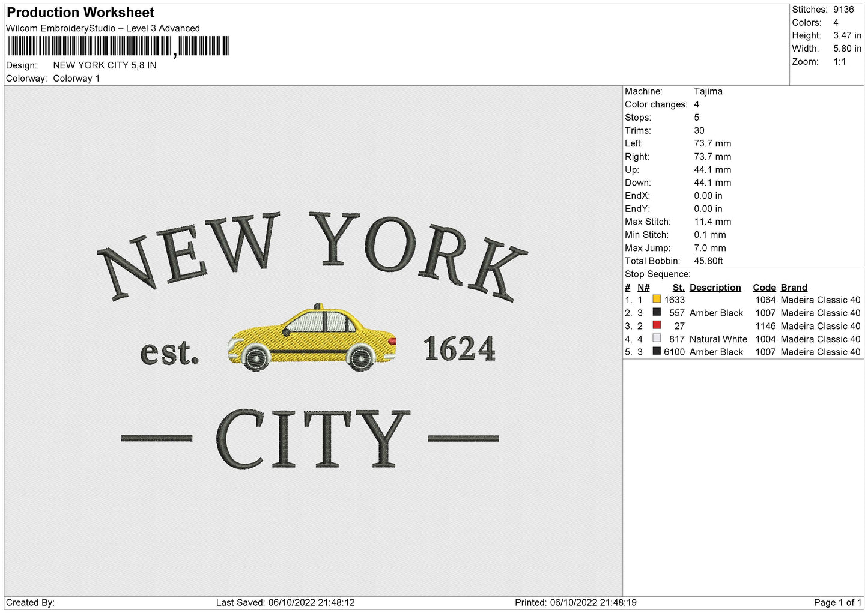
Task: Click the embroidered 'est.' text
Action: pyautogui.click(x=169, y=352)
